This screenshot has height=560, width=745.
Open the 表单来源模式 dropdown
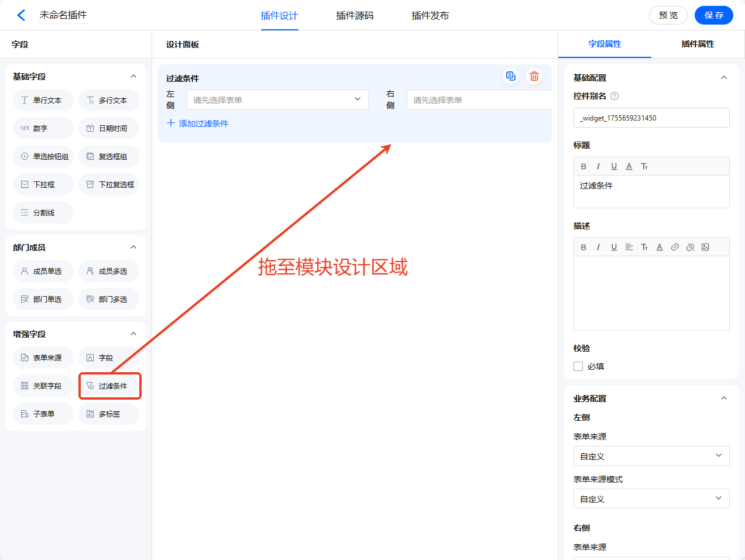(651, 499)
